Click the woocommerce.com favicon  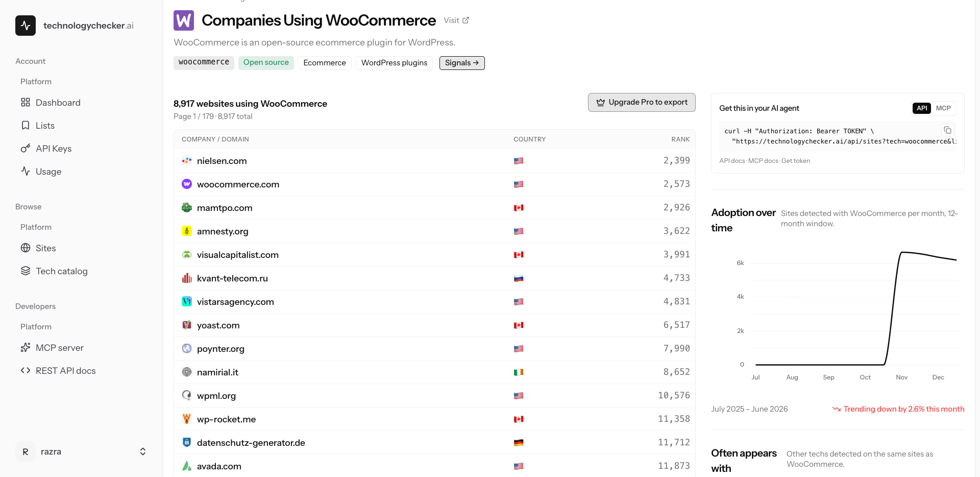(187, 184)
